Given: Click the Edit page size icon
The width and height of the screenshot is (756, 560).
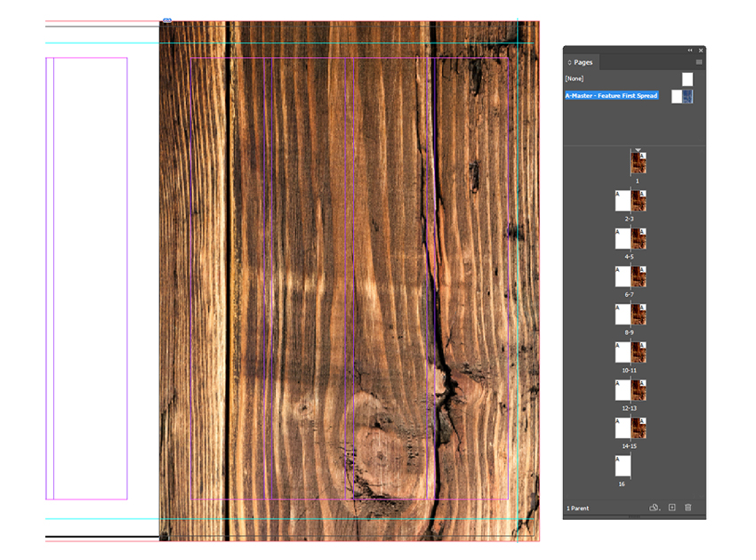Looking at the screenshot, I should 655,508.
